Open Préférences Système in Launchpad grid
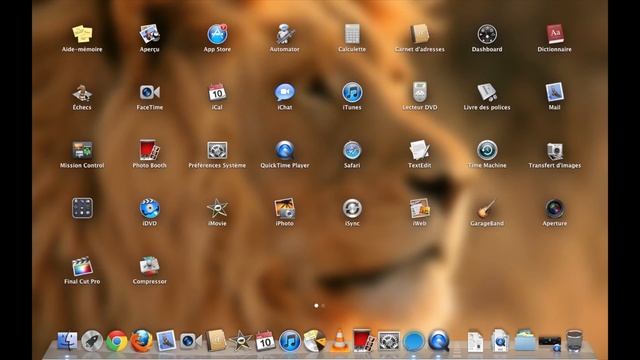The image size is (640, 360). [x=217, y=150]
